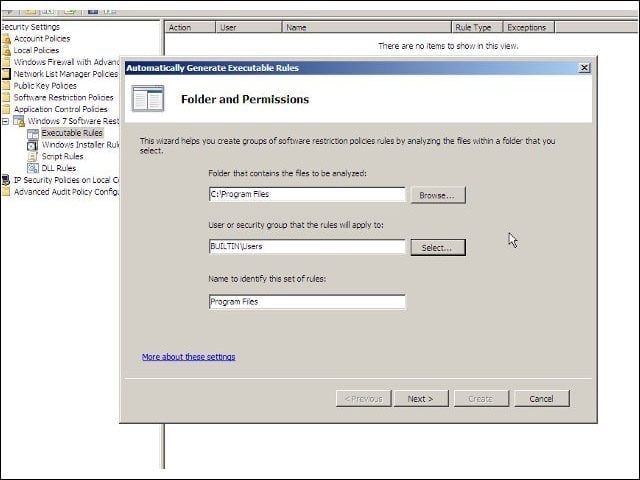Select Executable Rules tree item
The image size is (640, 480).
coord(72,133)
